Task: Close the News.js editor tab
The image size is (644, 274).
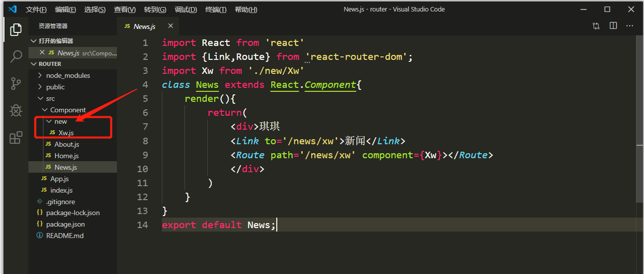Action: click(170, 26)
